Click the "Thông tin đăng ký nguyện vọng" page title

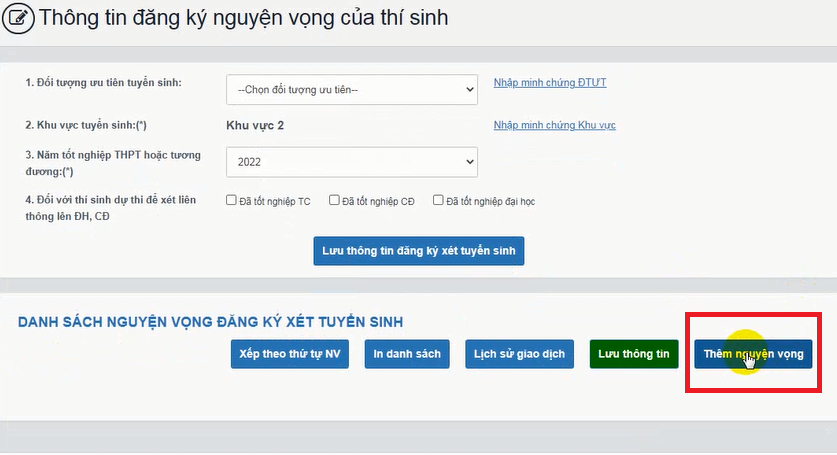pos(243,18)
